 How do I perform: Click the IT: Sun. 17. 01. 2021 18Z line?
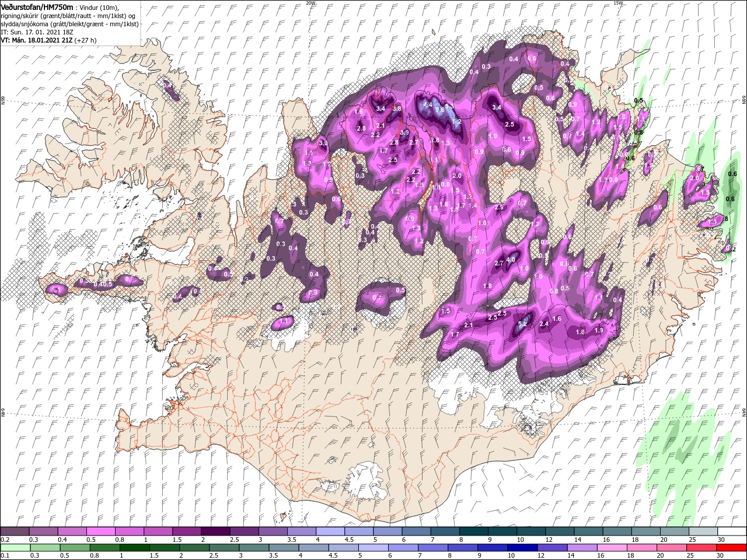tap(38, 32)
